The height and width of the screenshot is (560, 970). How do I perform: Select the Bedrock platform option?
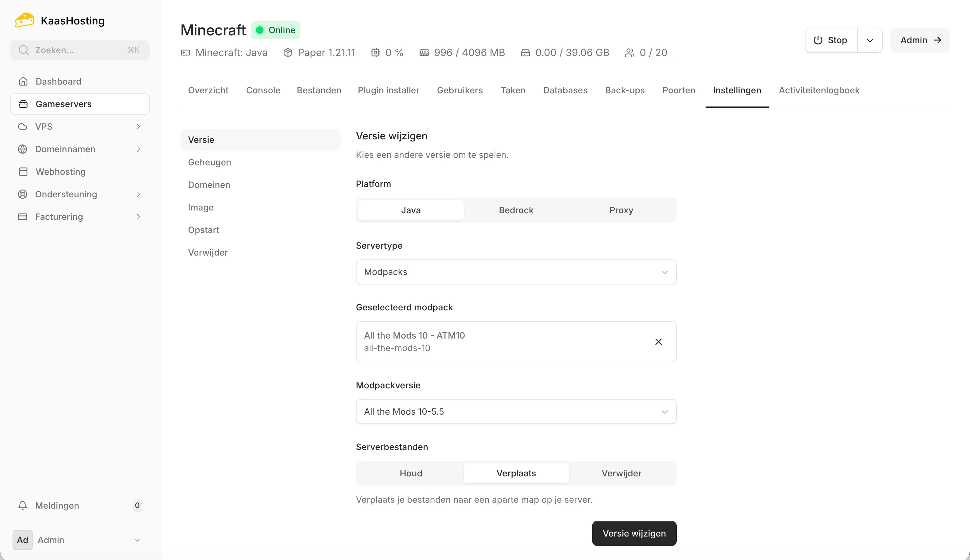click(516, 210)
